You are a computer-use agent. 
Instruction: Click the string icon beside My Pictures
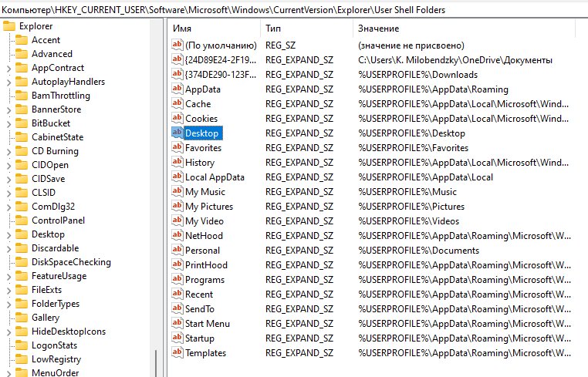[177, 205]
